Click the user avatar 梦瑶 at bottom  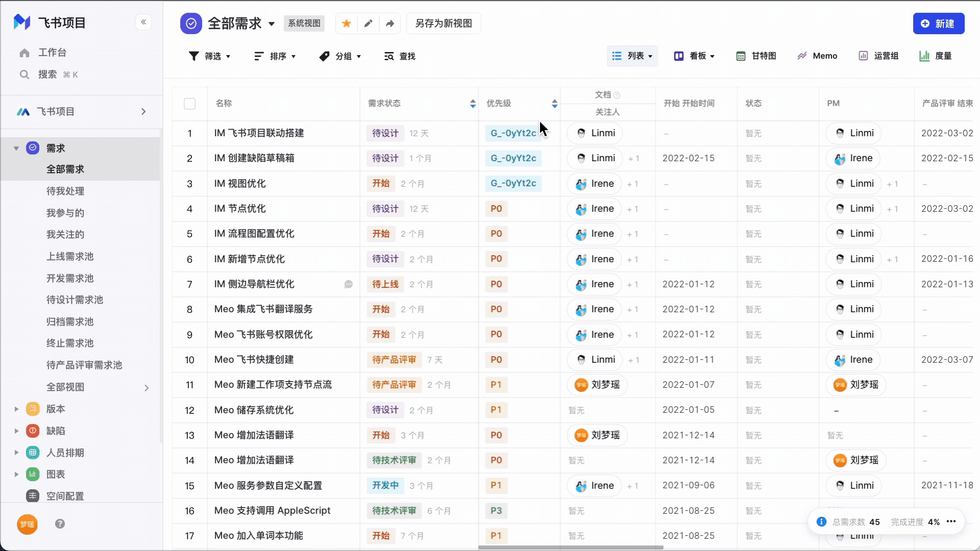coord(27,524)
